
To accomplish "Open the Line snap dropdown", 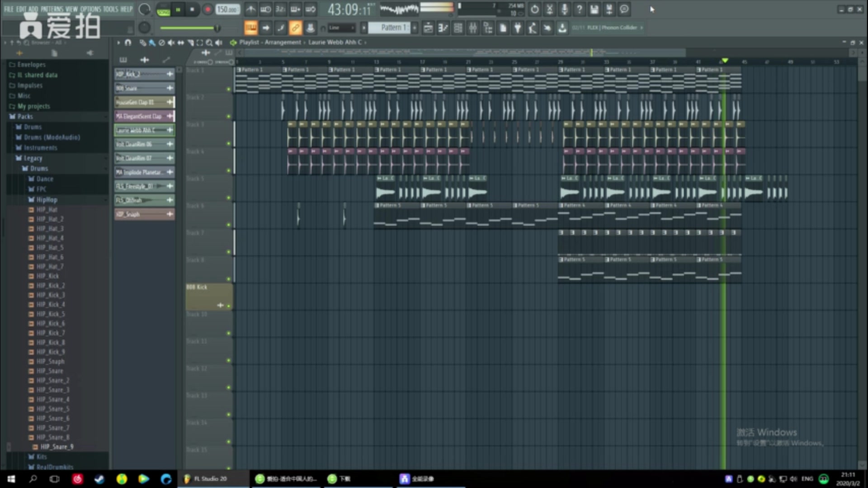I will pyautogui.click(x=341, y=28).
